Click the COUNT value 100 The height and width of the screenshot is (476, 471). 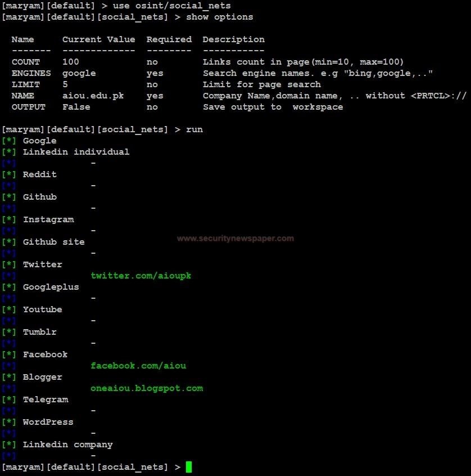click(x=71, y=62)
